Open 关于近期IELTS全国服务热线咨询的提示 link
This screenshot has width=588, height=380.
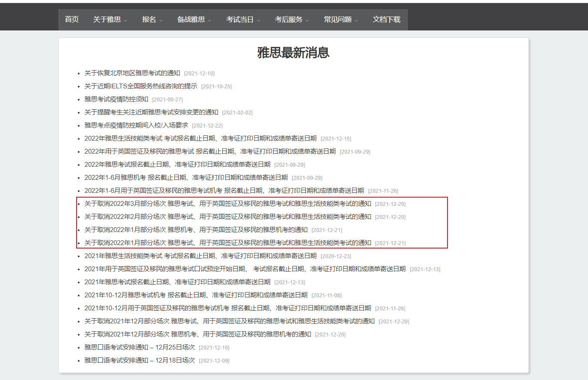point(140,86)
